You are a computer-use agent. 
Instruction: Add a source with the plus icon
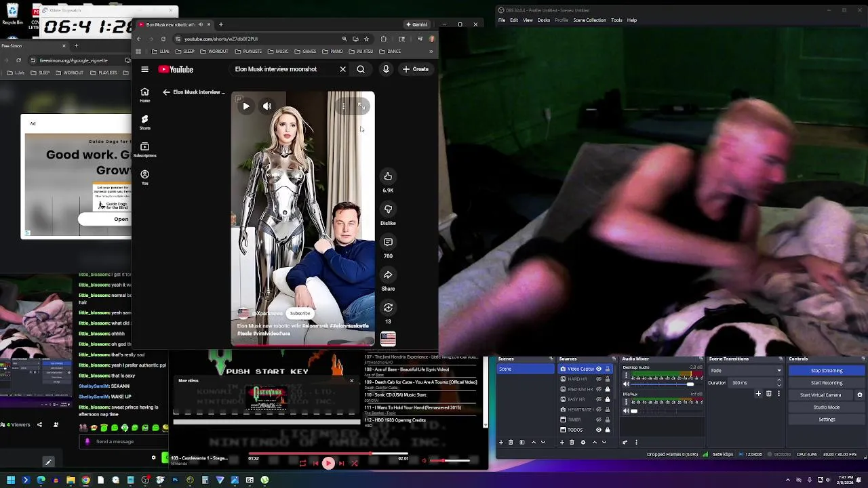[x=561, y=443]
